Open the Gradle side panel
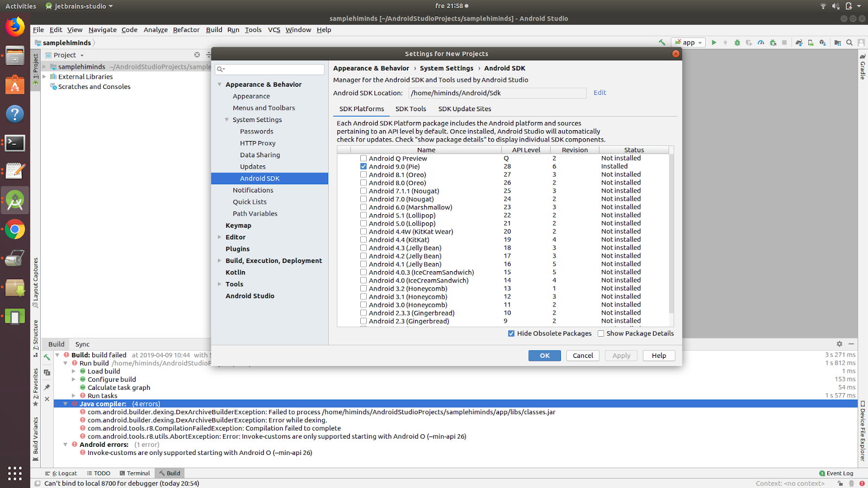The image size is (868, 488). 863,67
